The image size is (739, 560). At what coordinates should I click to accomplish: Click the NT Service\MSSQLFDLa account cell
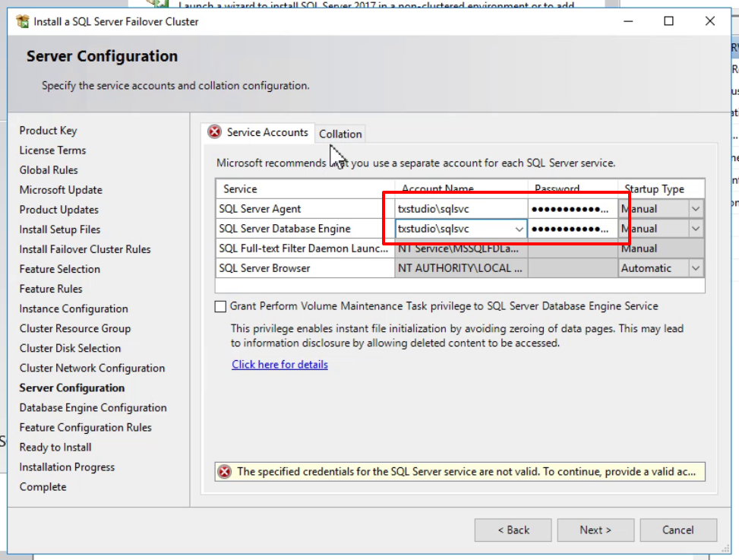(x=461, y=248)
